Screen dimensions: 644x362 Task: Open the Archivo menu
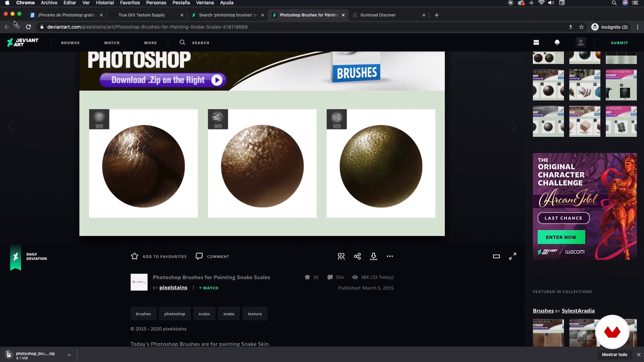click(49, 3)
